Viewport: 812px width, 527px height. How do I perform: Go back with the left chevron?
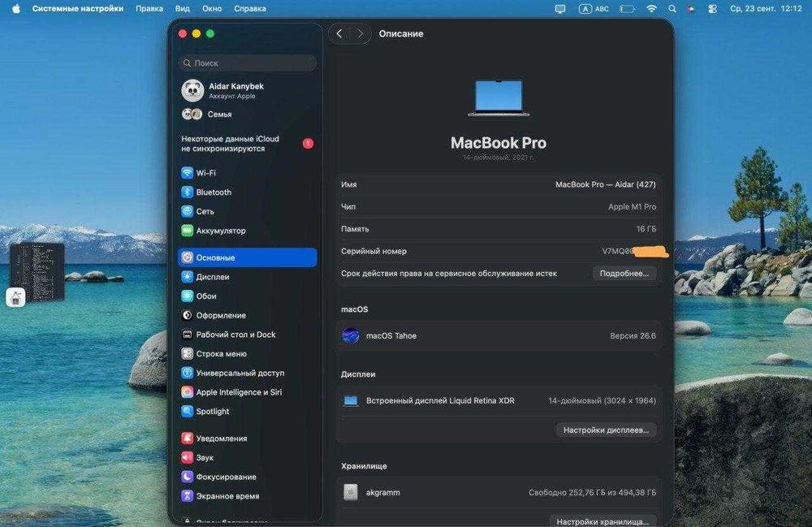pyautogui.click(x=339, y=33)
